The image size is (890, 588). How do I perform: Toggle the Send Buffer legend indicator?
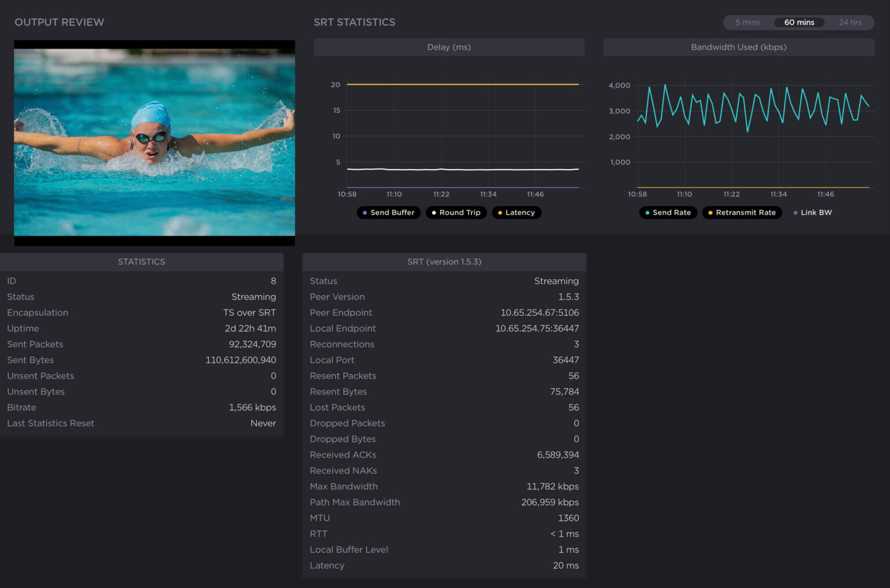click(388, 213)
